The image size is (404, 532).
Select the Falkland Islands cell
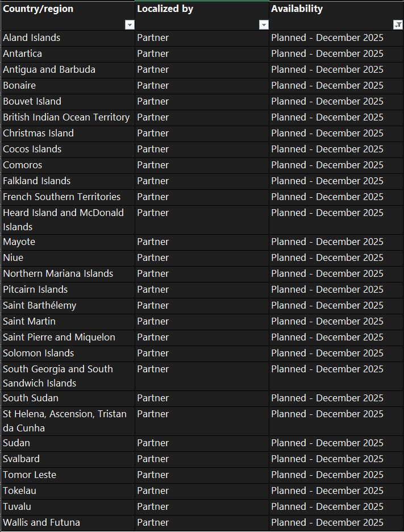pyautogui.click(x=37, y=181)
